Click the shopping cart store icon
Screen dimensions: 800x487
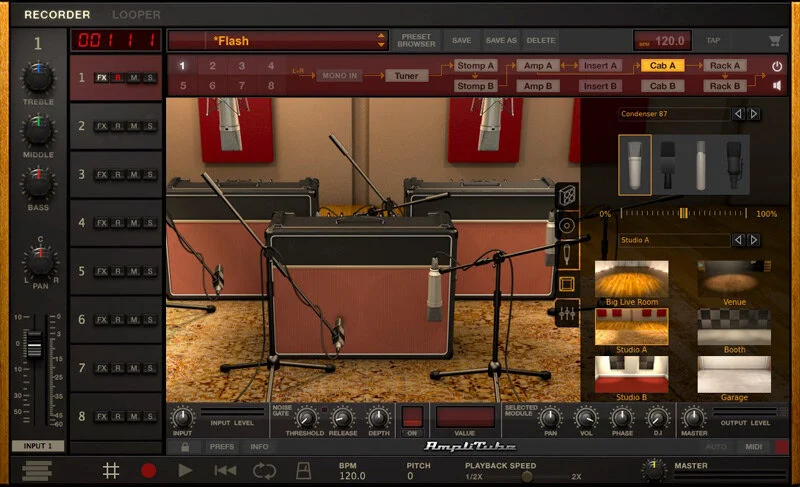point(775,40)
